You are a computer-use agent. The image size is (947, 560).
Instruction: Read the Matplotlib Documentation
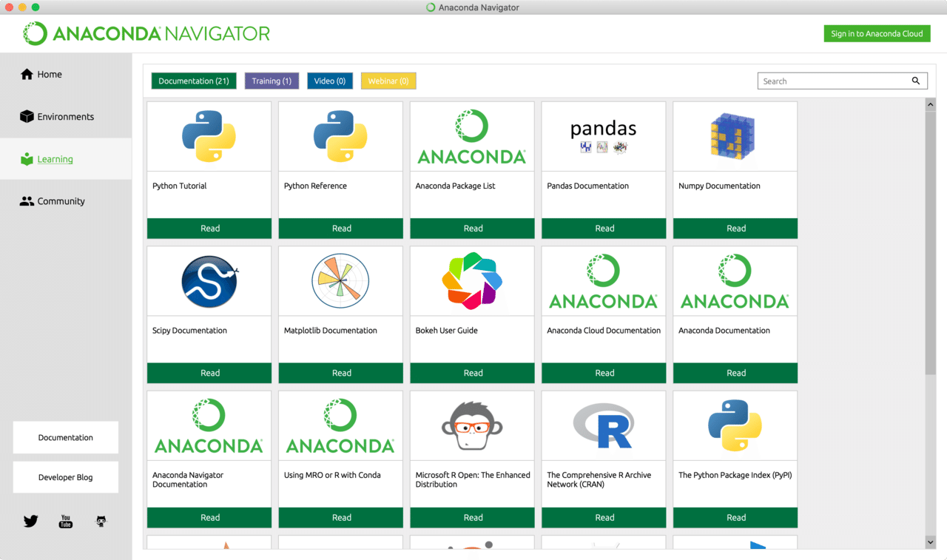(341, 373)
